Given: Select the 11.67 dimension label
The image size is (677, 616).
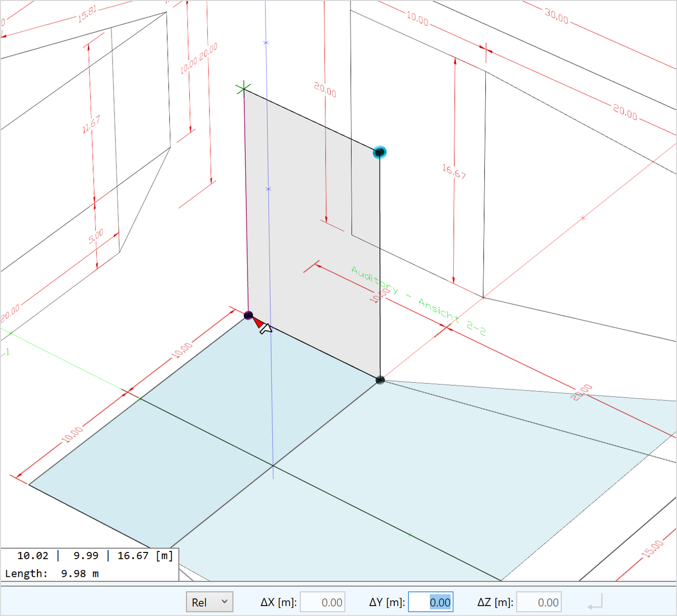Looking at the screenshot, I should [x=91, y=125].
